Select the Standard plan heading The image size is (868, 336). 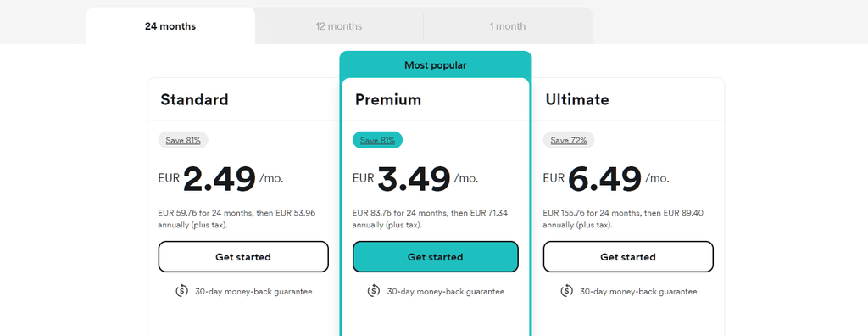(194, 100)
